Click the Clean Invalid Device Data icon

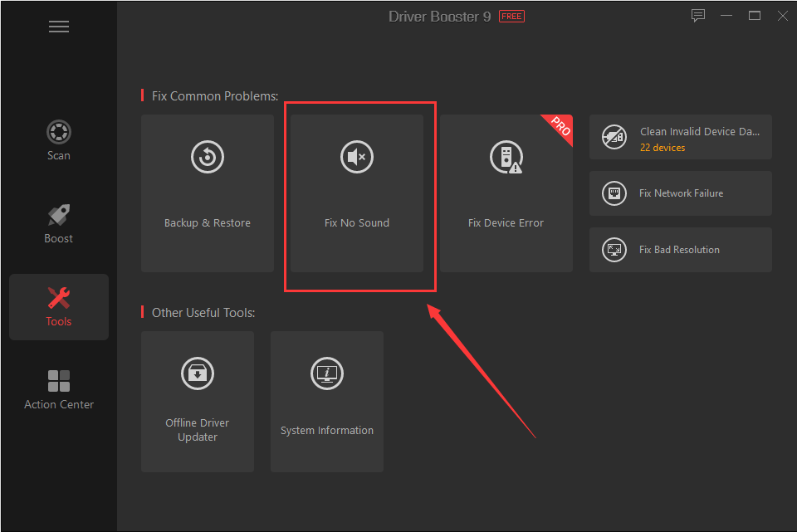tap(614, 137)
